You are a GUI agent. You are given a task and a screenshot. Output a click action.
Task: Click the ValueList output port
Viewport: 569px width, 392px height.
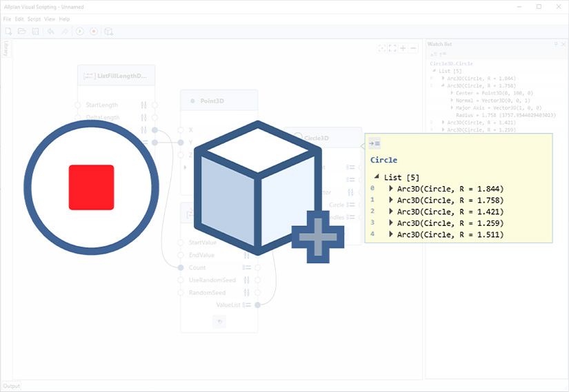coord(258,305)
